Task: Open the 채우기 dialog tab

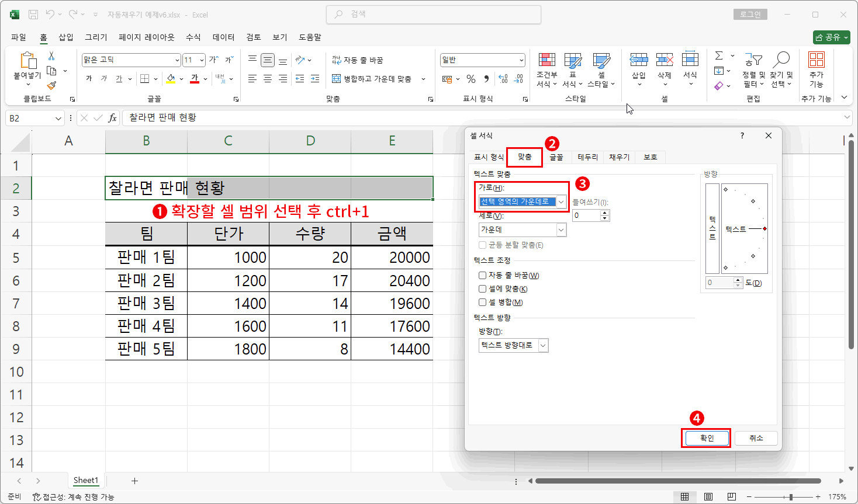Action: [x=619, y=157]
